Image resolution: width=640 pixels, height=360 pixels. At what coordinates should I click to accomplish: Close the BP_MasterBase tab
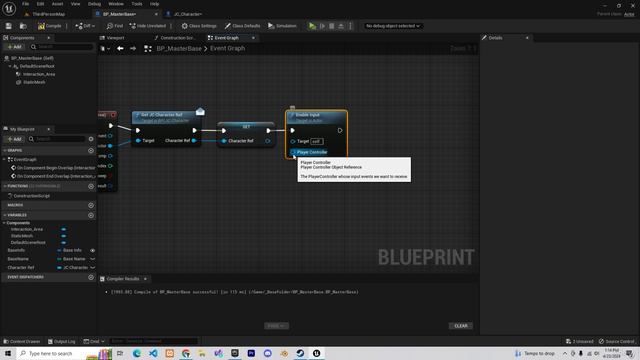(156, 14)
